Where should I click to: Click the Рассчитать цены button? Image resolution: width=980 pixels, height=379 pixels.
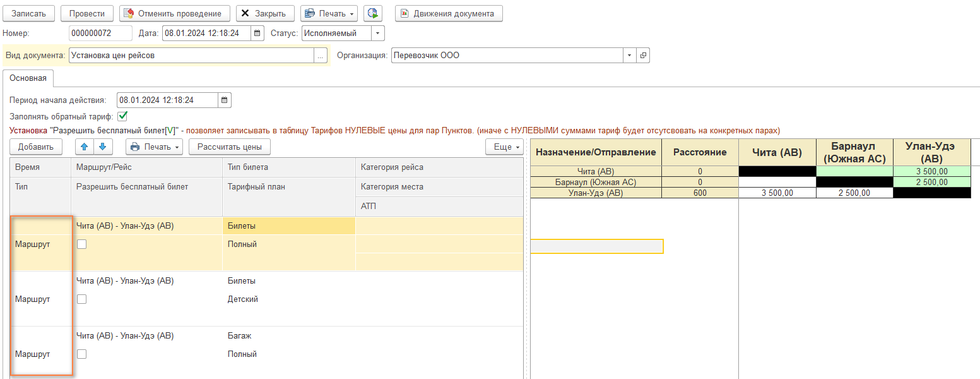click(230, 147)
